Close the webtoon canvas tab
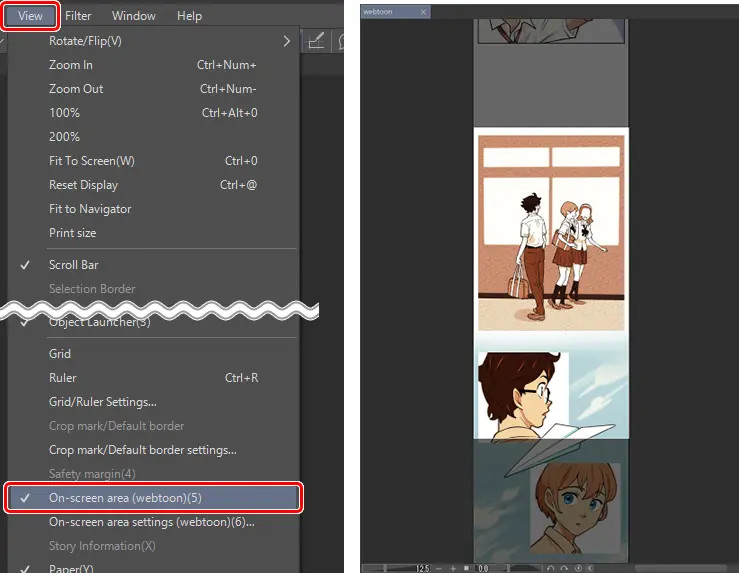 tap(424, 12)
